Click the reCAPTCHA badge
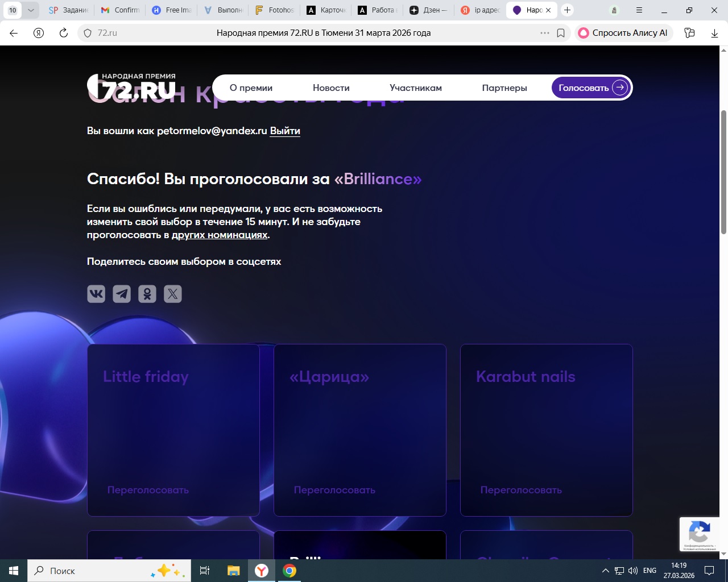728x582 pixels. click(700, 534)
